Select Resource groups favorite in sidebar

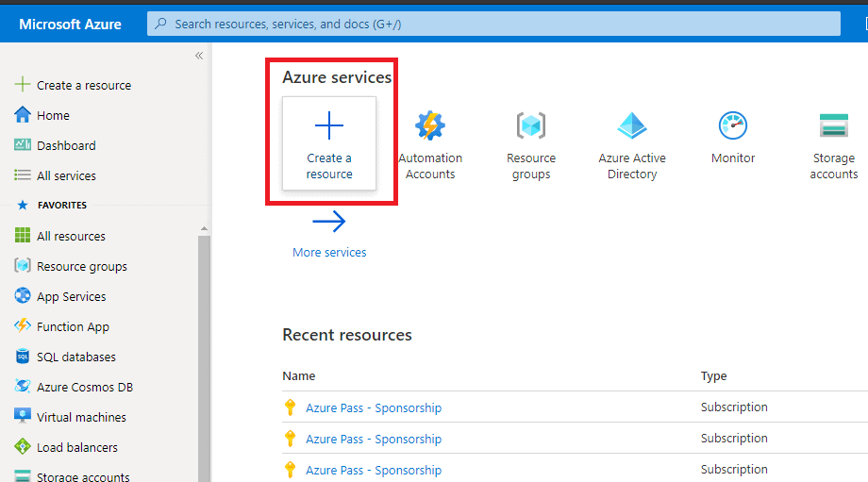click(x=82, y=266)
